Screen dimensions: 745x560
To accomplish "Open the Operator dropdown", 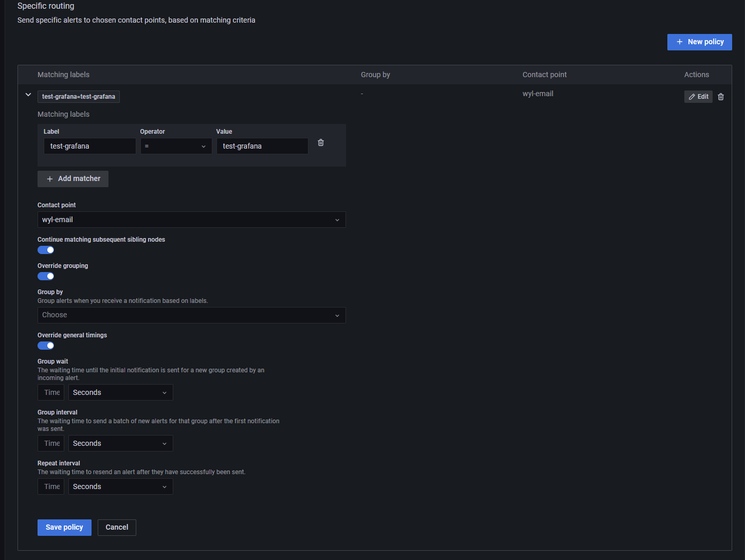I will 176,146.
